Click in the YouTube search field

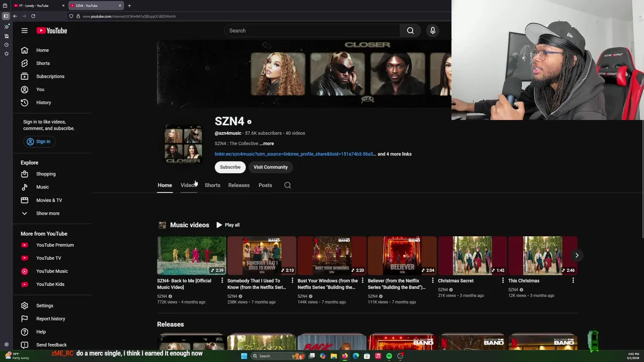click(x=312, y=31)
